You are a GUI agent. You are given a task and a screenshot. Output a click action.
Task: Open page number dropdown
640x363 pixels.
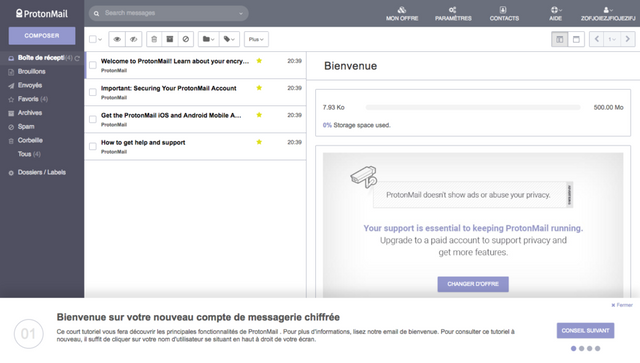coord(612,39)
